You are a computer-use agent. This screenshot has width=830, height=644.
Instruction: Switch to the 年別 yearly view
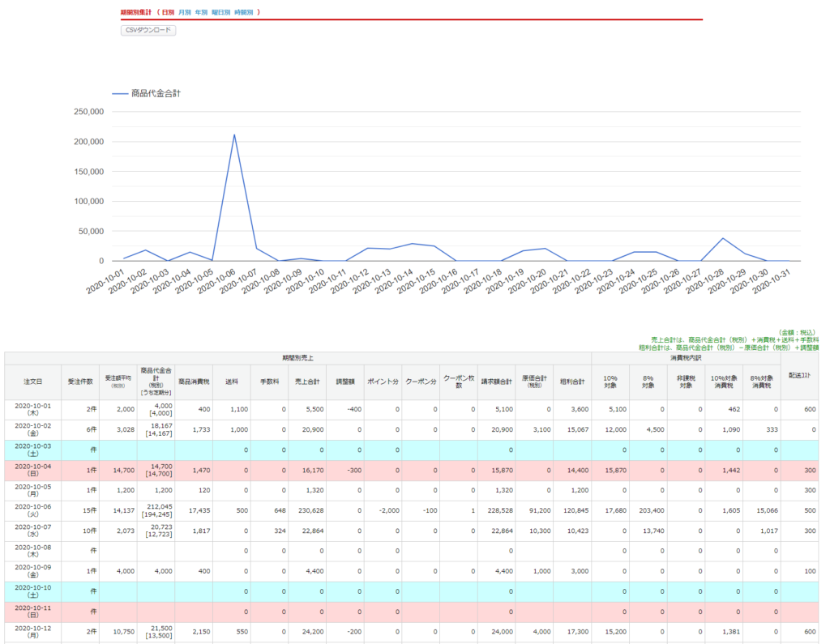[202, 13]
